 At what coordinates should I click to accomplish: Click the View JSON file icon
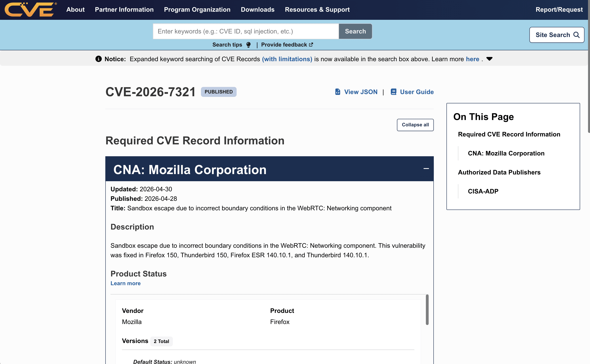[x=338, y=92]
